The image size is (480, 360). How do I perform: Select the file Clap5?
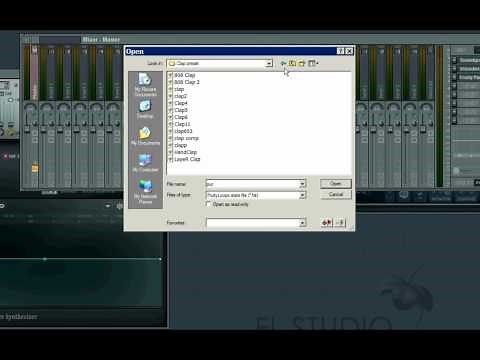[x=178, y=110]
